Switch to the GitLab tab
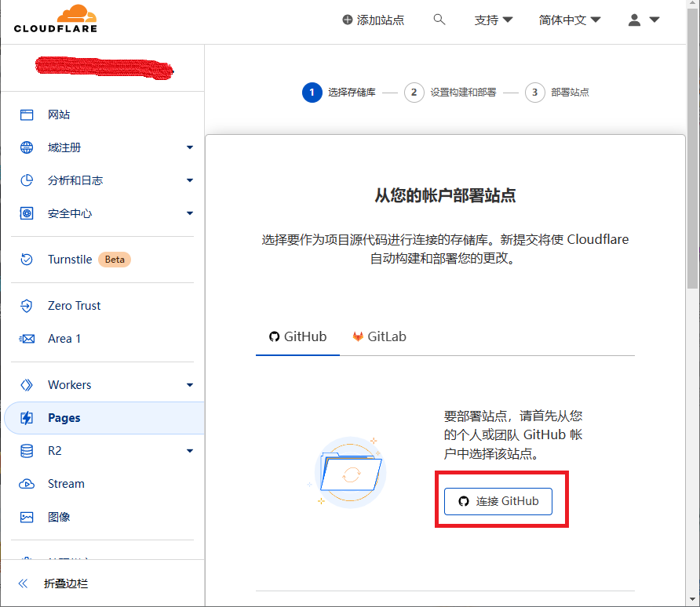700x607 pixels. 379,336
